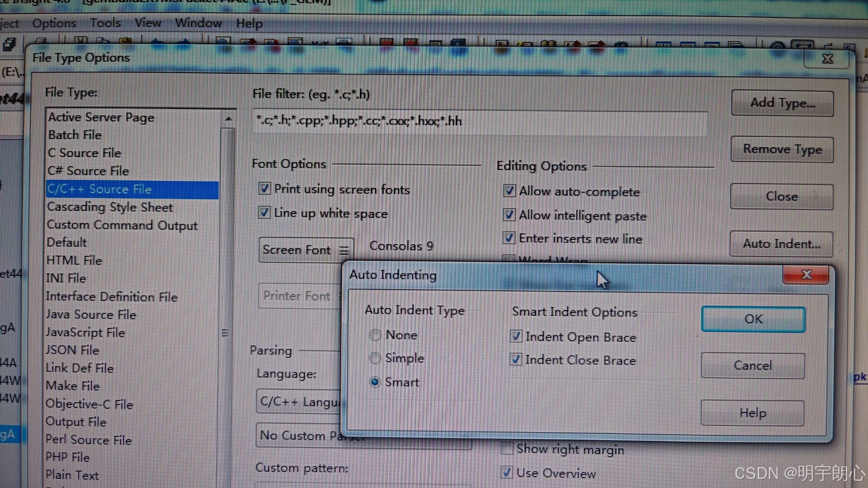Toggle Indent Open Brace checkbox
Screen dimensions: 868x488
516,336
